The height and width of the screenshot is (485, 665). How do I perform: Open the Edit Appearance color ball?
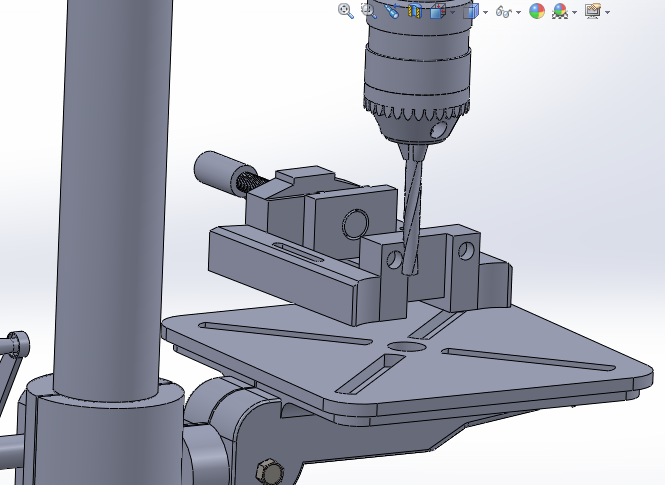[x=537, y=11]
